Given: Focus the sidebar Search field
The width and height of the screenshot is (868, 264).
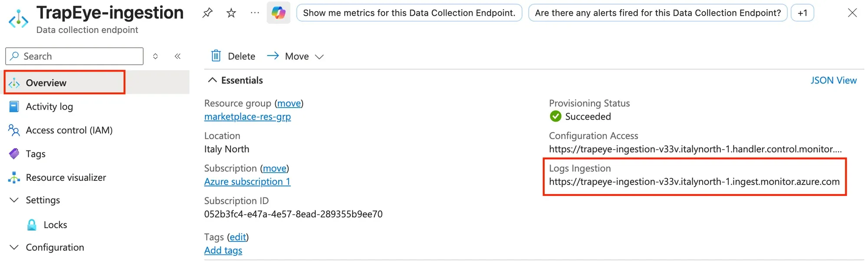Looking at the screenshot, I should pos(74,56).
